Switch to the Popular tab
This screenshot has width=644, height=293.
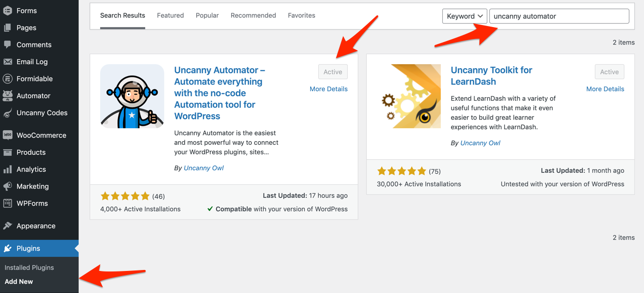click(x=207, y=16)
